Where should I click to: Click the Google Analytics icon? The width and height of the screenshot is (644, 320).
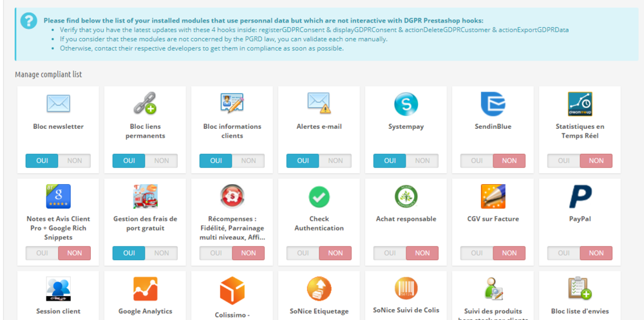point(145,289)
